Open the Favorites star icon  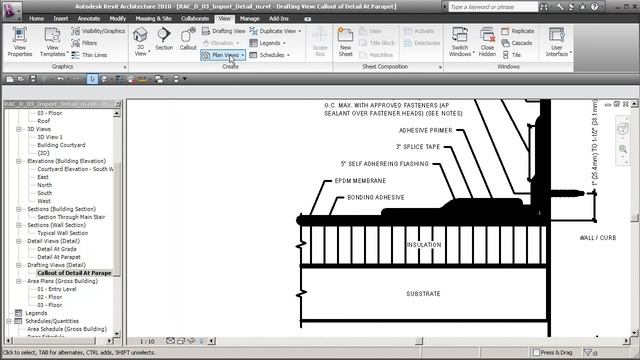click(x=582, y=7)
